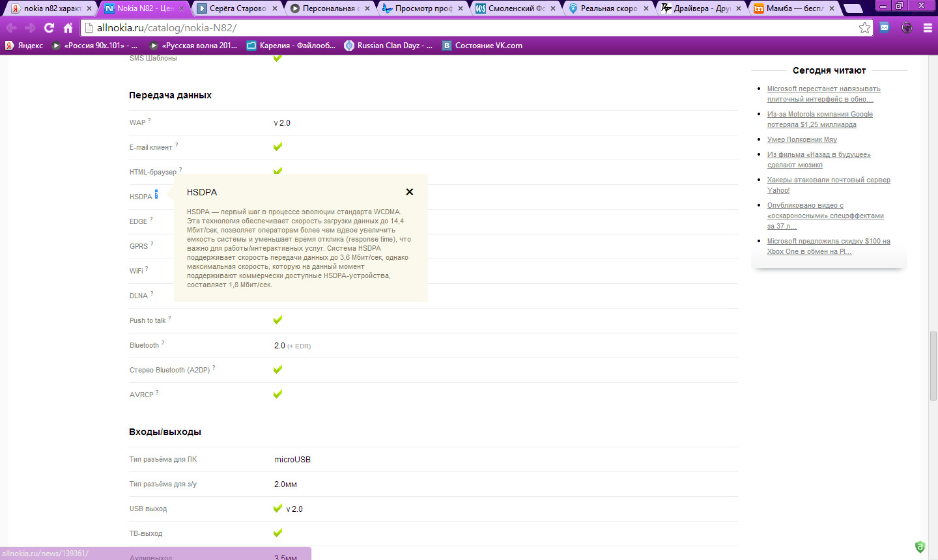Bookmark this page with the star
Screen dimensions: 938x560
click(x=864, y=28)
